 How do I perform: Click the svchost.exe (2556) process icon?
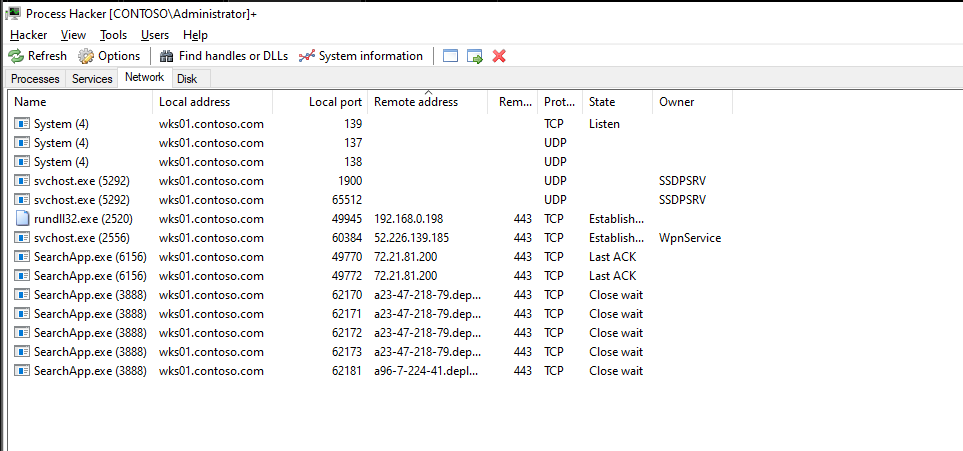tap(22, 238)
